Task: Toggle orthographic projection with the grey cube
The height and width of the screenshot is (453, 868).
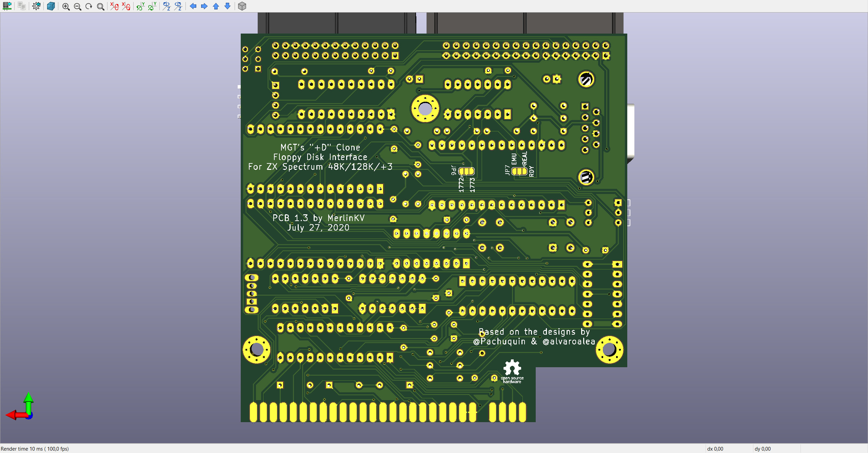Action: pos(242,6)
